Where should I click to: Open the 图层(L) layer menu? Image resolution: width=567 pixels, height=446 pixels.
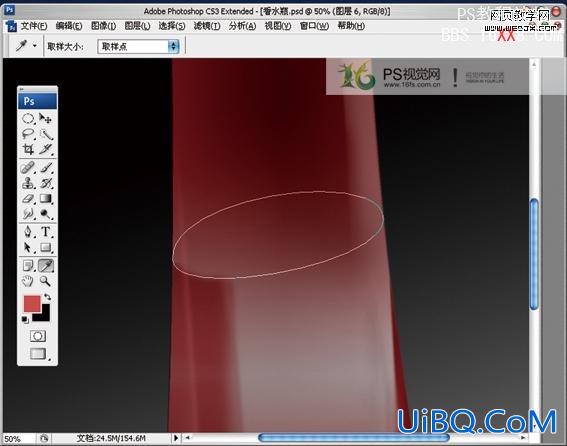[137, 26]
